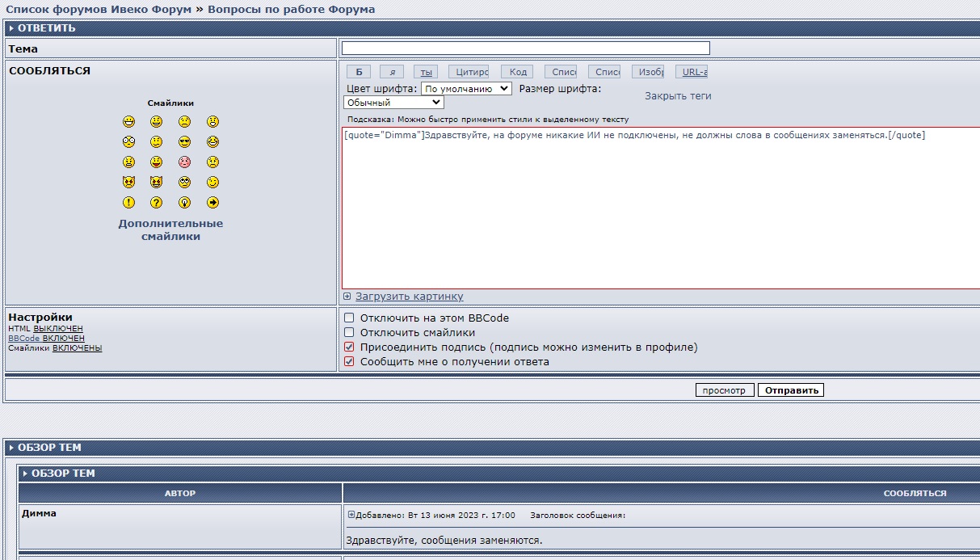Insert the frowning evil horned smiley
The width and height of the screenshot is (980, 560).
tap(128, 183)
